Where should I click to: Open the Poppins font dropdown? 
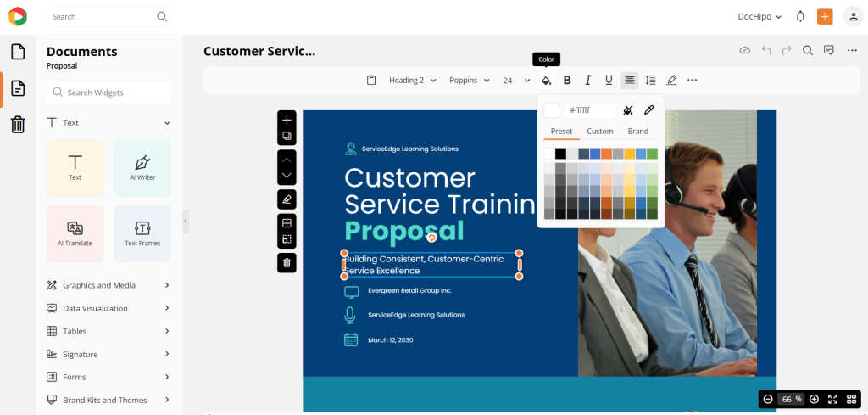470,81
